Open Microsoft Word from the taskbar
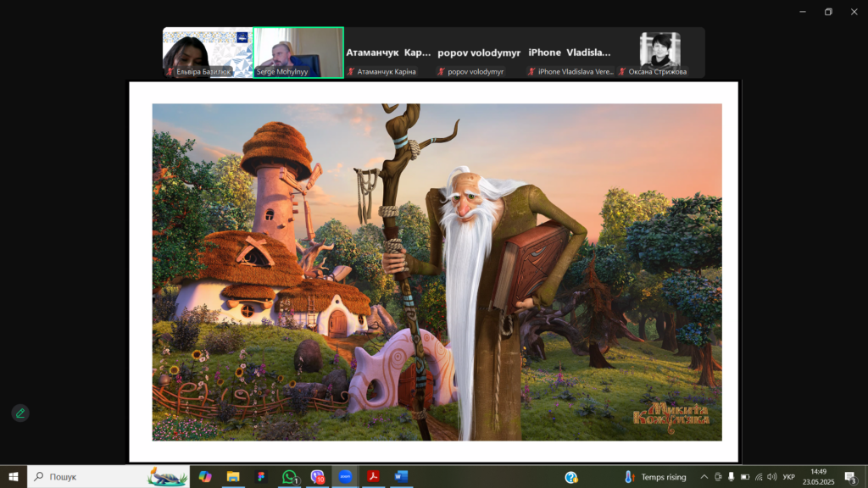 pyautogui.click(x=401, y=476)
